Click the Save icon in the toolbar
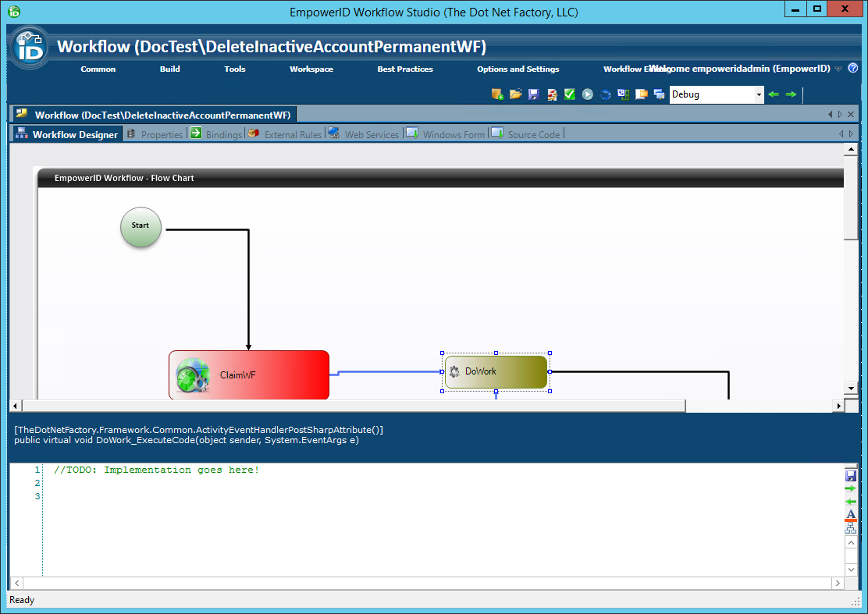This screenshot has width=868, height=614. click(533, 94)
